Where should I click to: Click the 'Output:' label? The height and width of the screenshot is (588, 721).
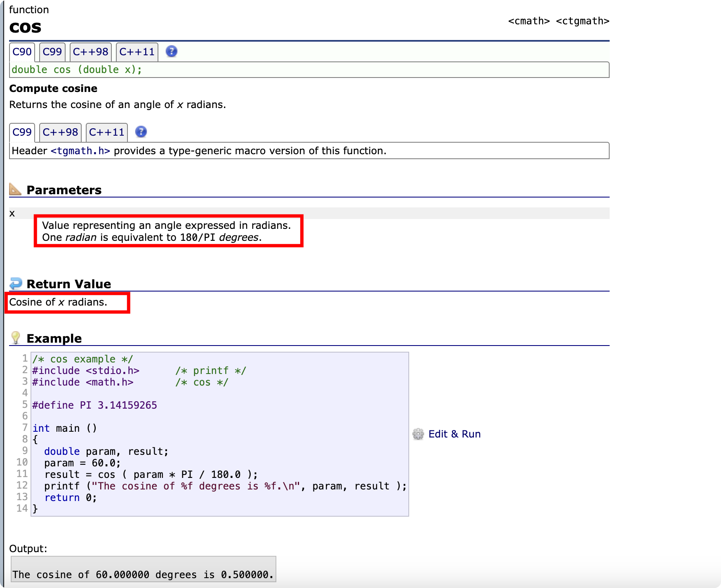pos(28,548)
